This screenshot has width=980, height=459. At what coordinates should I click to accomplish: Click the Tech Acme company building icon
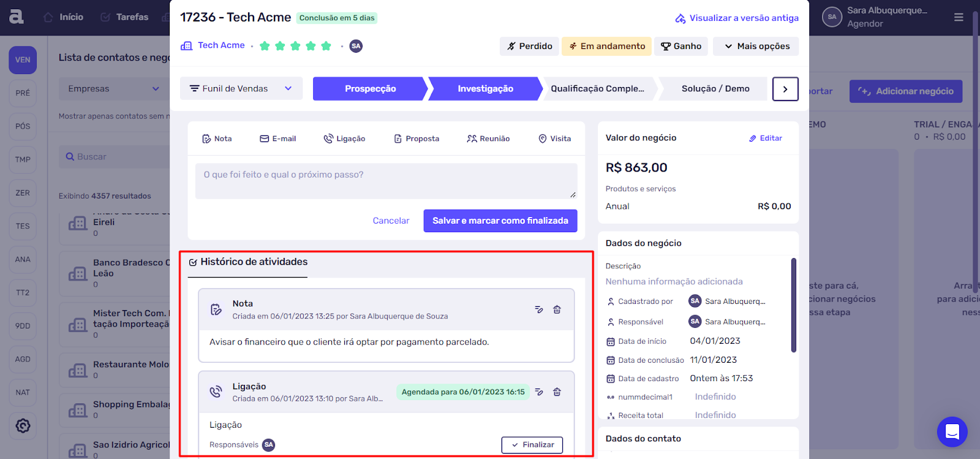[x=187, y=46]
